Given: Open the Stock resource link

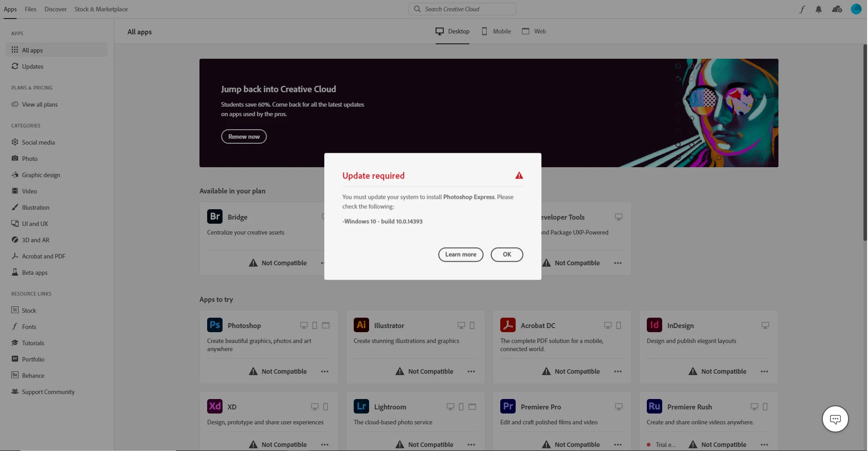Looking at the screenshot, I should tap(57, 310).
